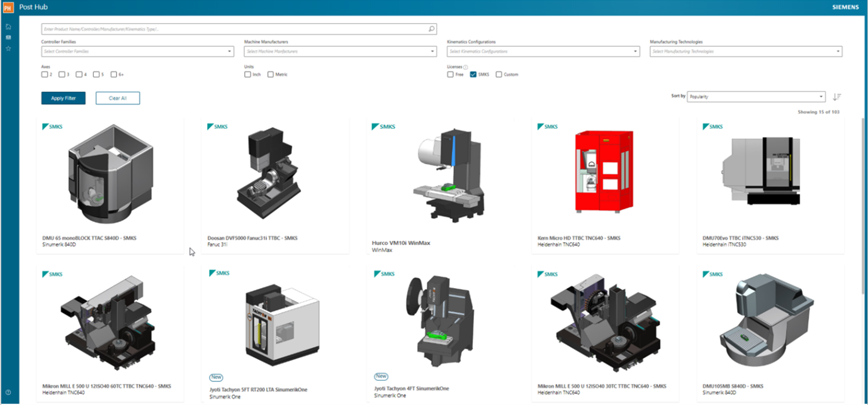Check the 5 axes checkbox

click(x=96, y=74)
